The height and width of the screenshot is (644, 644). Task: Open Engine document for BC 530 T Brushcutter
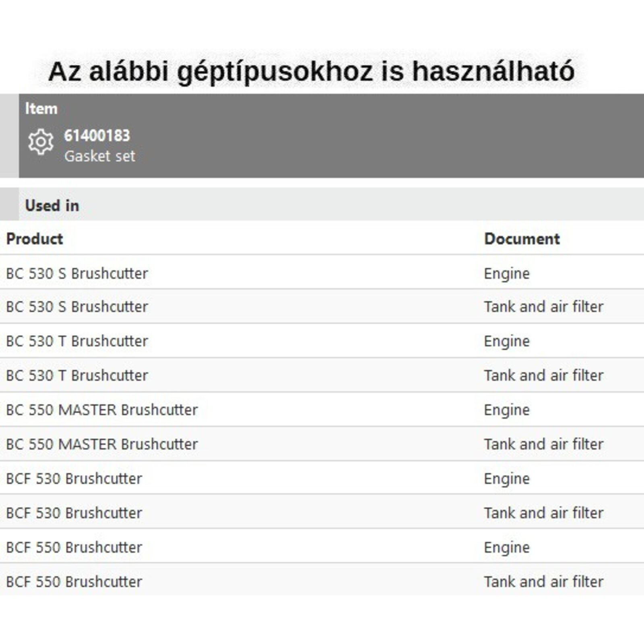pos(507,341)
